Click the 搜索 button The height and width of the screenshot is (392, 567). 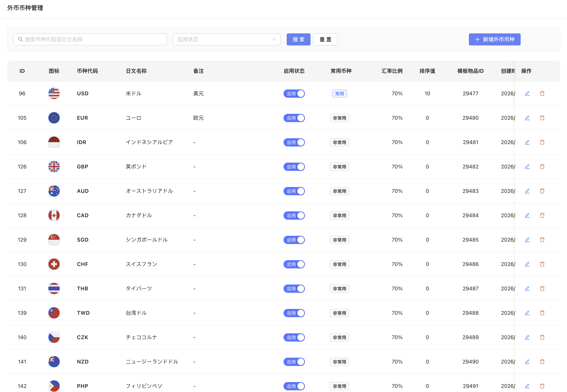pyautogui.click(x=298, y=39)
